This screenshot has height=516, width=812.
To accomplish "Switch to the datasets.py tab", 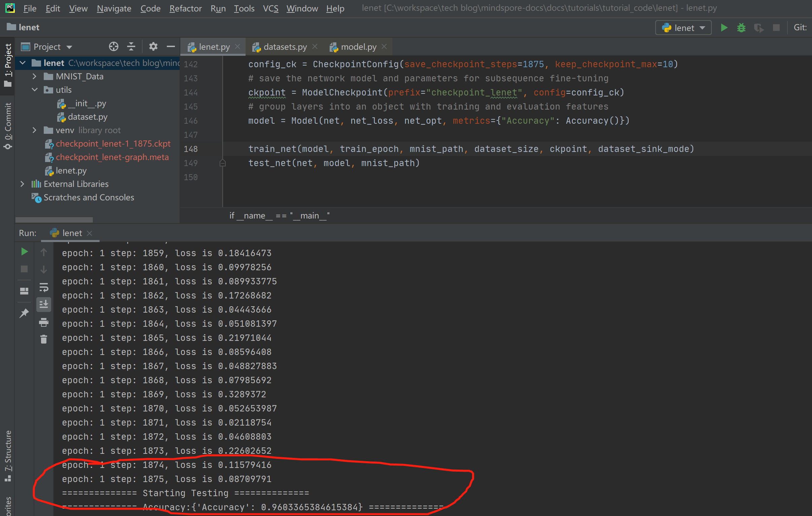I will pos(285,47).
